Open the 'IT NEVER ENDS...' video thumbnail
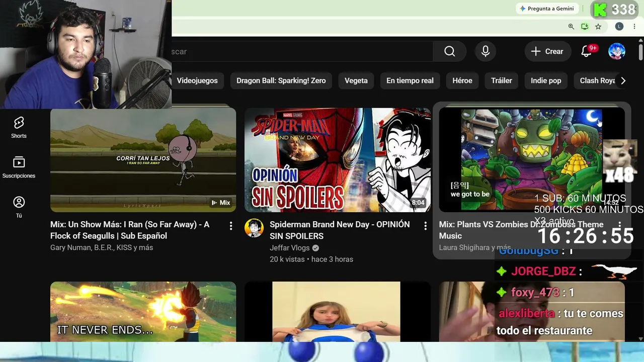 click(143, 312)
